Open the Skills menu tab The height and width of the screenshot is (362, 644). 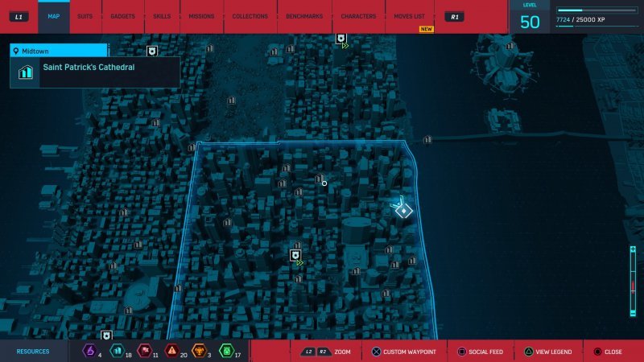161,16
